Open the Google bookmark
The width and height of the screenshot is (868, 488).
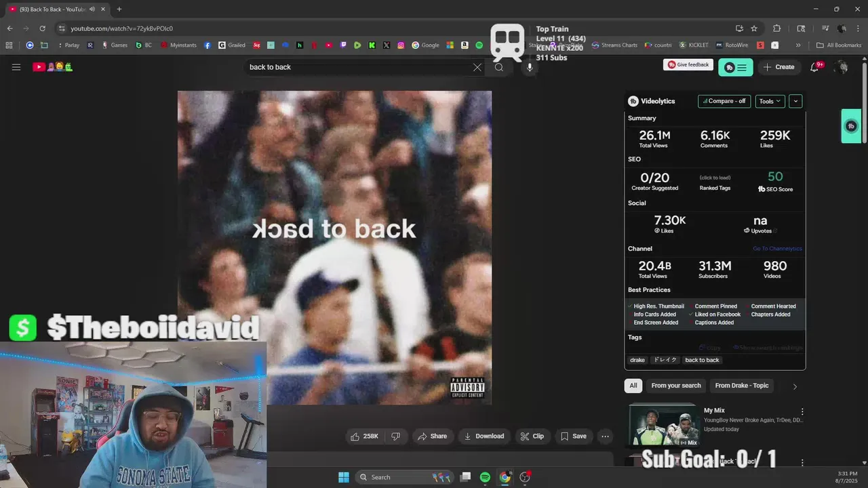426,45
